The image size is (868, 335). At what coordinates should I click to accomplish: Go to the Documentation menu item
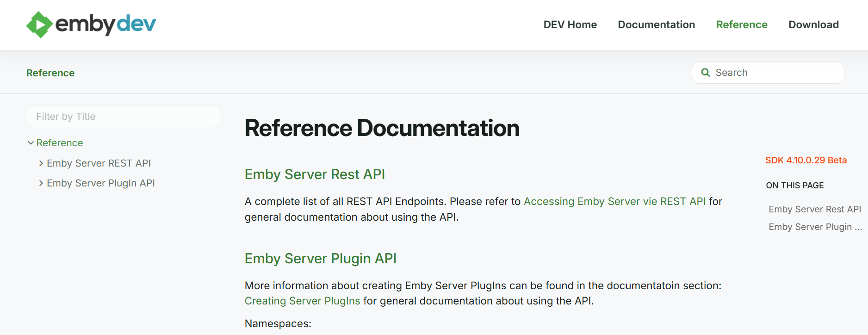656,25
